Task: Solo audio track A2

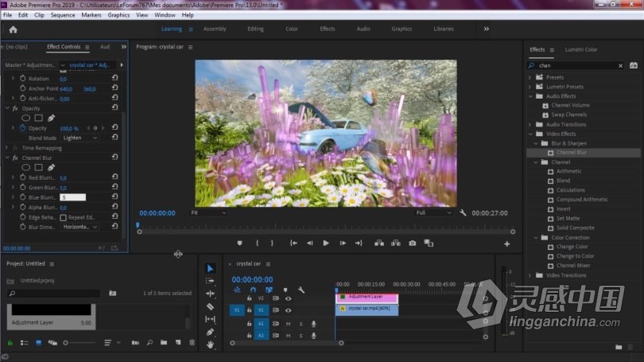Action: [x=301, y=336]
